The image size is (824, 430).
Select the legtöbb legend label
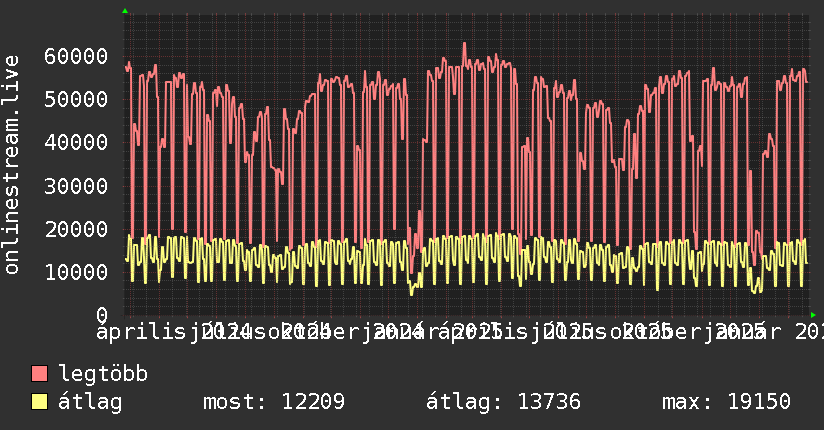[104, 375]
